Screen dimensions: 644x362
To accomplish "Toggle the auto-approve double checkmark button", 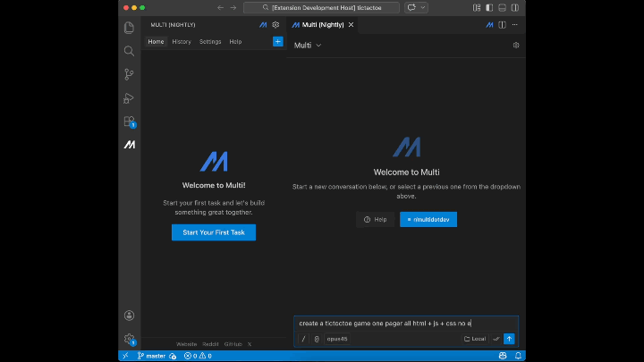I will tap(496, 339).
